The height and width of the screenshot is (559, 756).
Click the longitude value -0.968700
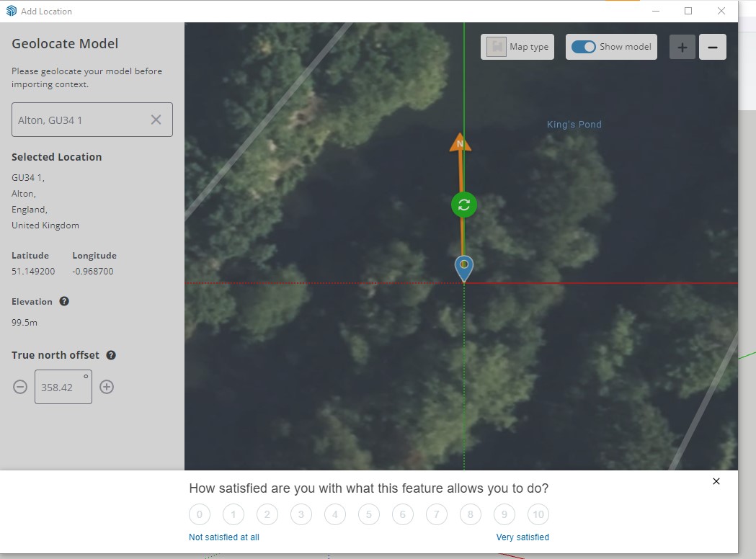93,272
